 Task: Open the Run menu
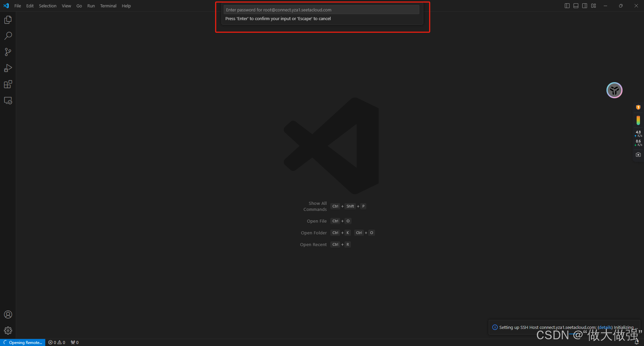[91, 6]
